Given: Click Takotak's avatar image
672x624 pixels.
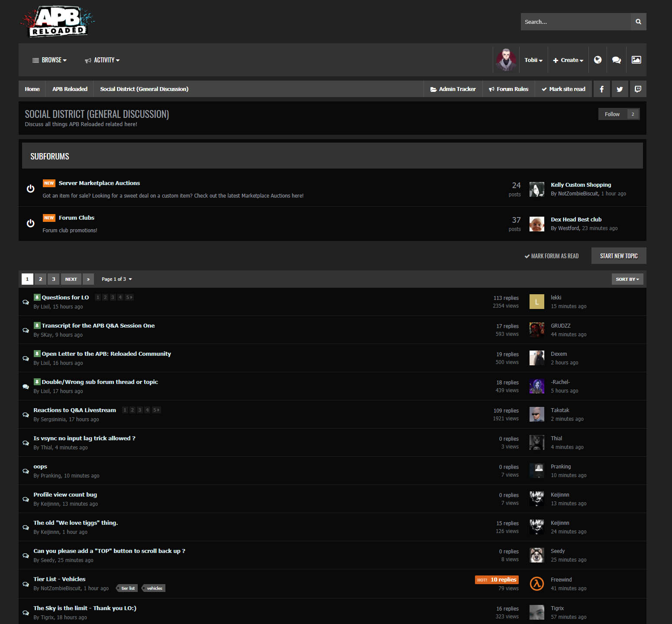Looking at the screenshot, I should point(537,414).
